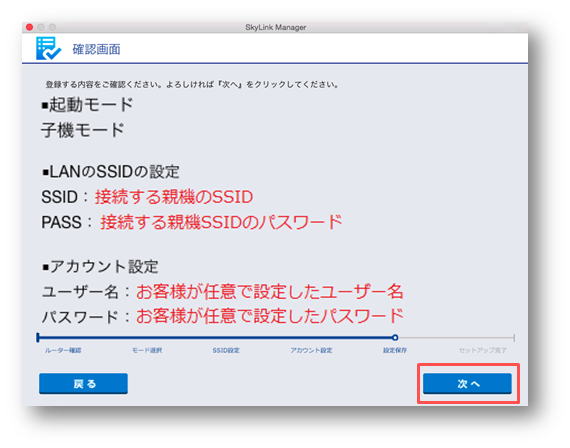
Task: Select the セットアップ完了 step label
Action: 482,351
